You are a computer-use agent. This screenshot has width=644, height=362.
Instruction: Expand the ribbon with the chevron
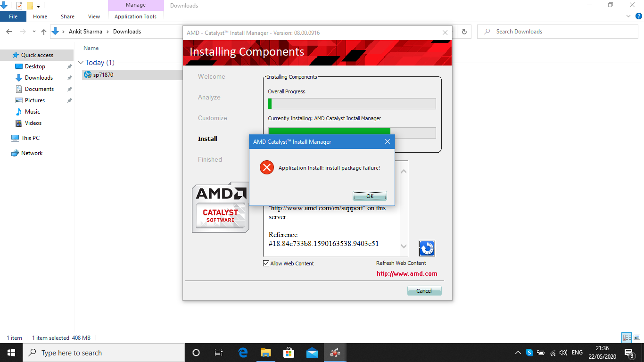628,16
